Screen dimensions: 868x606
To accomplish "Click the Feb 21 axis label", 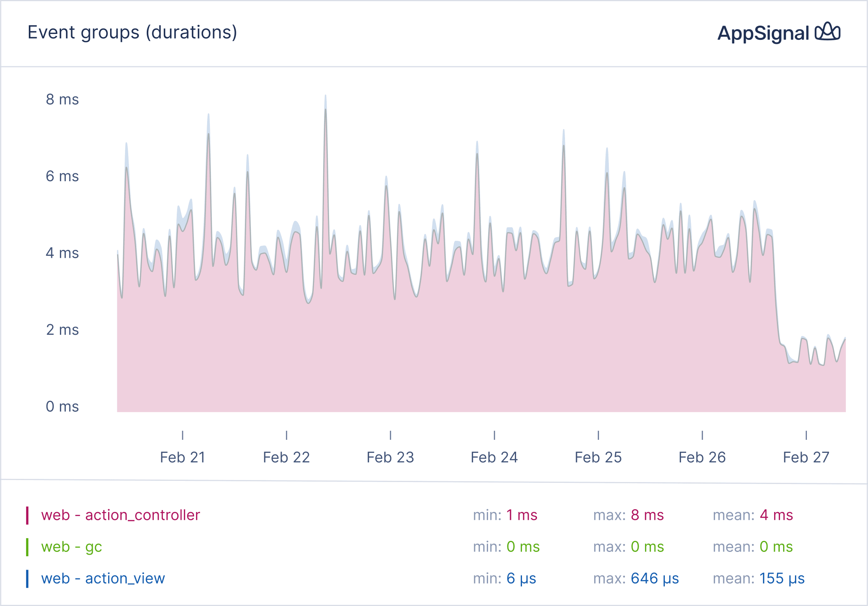I will (x=182, y=457).
